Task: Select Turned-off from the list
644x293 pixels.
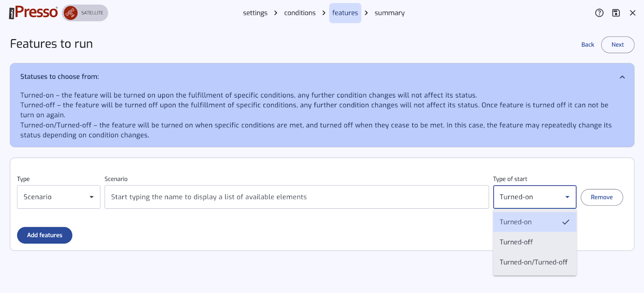Action: point(535,242)
